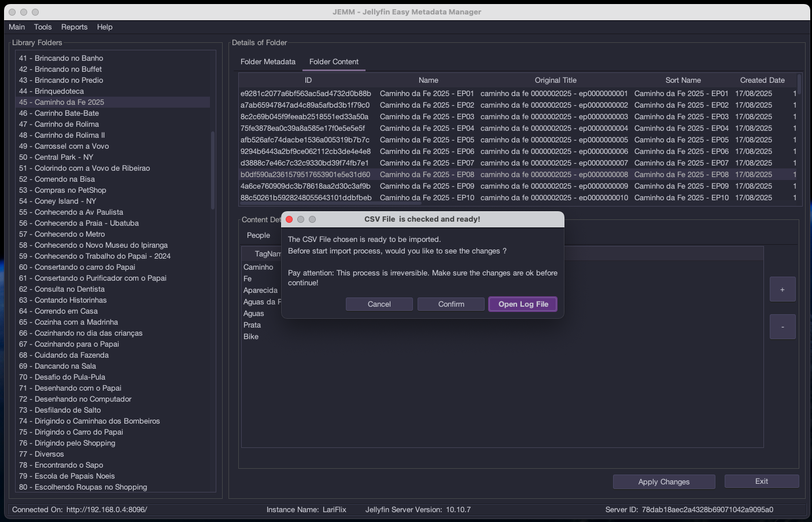Click the Exit button
This screenshot has width=812, height=522.
click(761, 481)
